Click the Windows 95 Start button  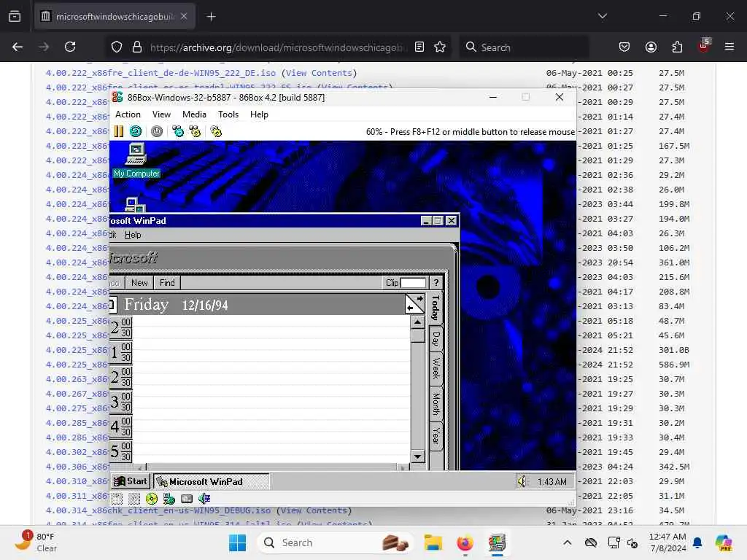point(131,481)
